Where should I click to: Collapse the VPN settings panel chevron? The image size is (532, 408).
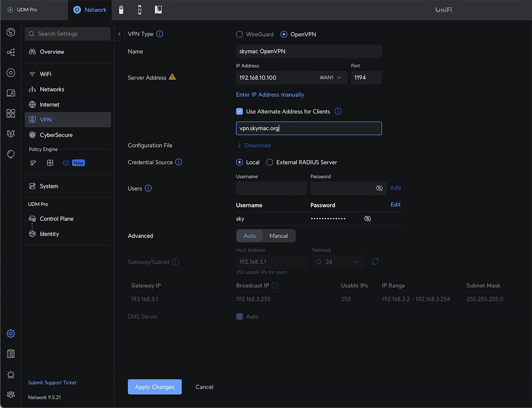[119, 33]
